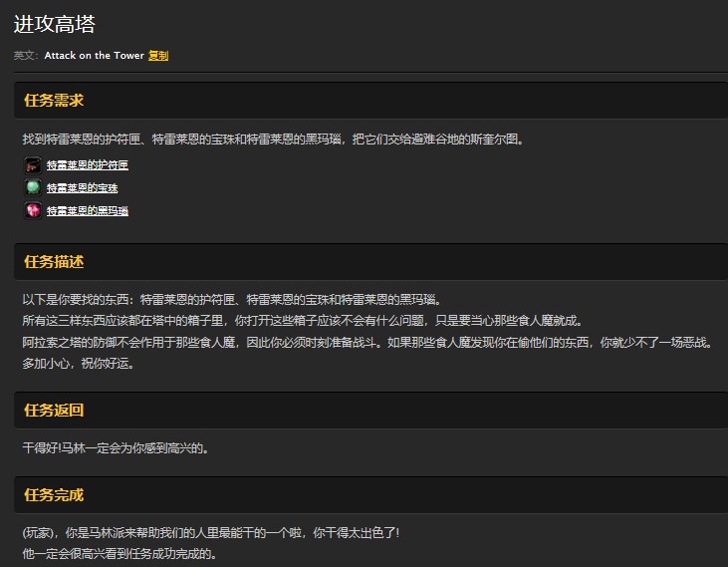Click the green 特雷莱恩的宝珠 orb icon

point(33,187)
